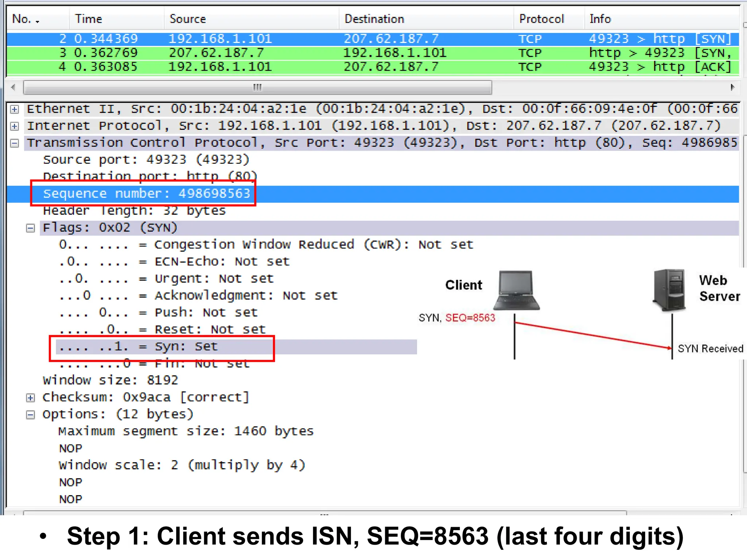Select Sequence number: 498698563 line

[373, 194]
